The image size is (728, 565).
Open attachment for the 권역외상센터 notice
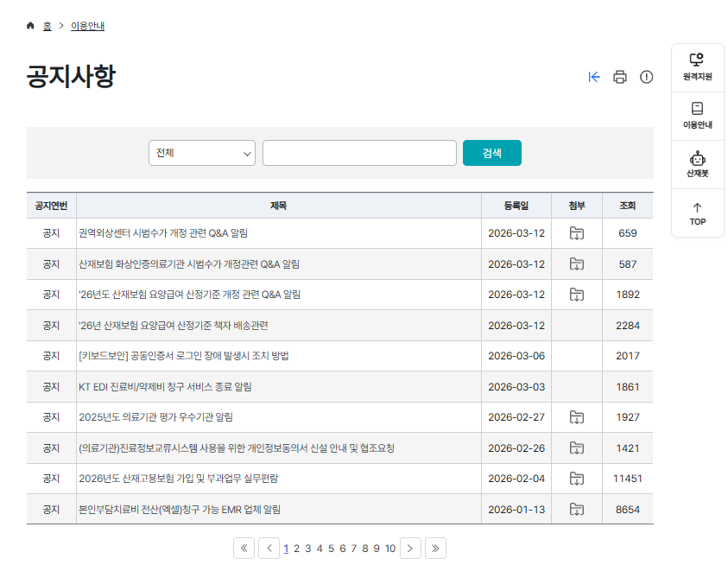tap(575, 233)
